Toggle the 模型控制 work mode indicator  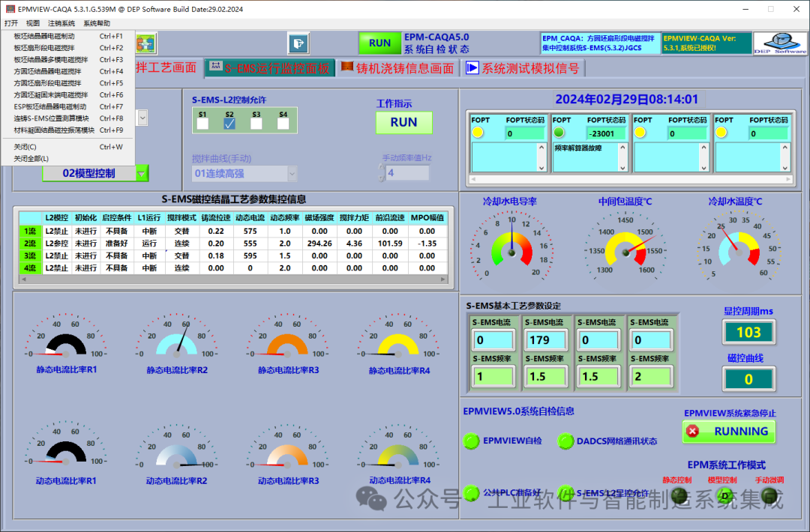pos(724,496)
